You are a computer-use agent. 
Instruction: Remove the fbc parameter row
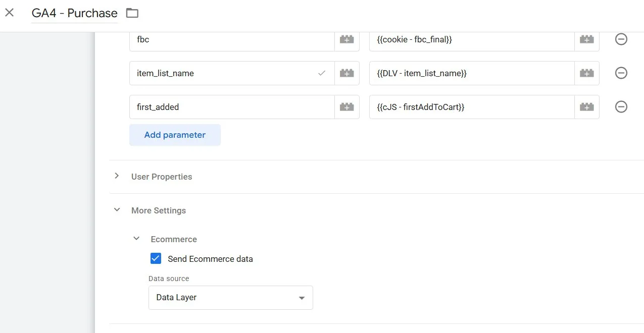coord(621,39)
